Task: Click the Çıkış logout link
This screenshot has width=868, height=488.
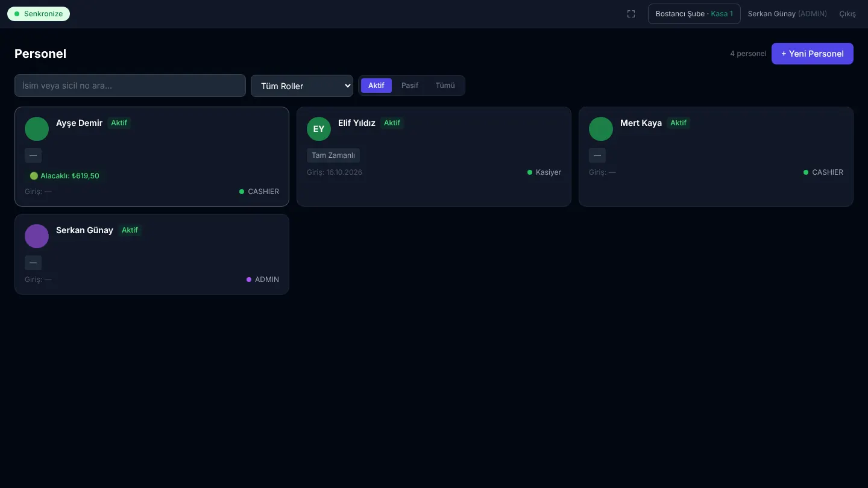Action: pos(848,14)
